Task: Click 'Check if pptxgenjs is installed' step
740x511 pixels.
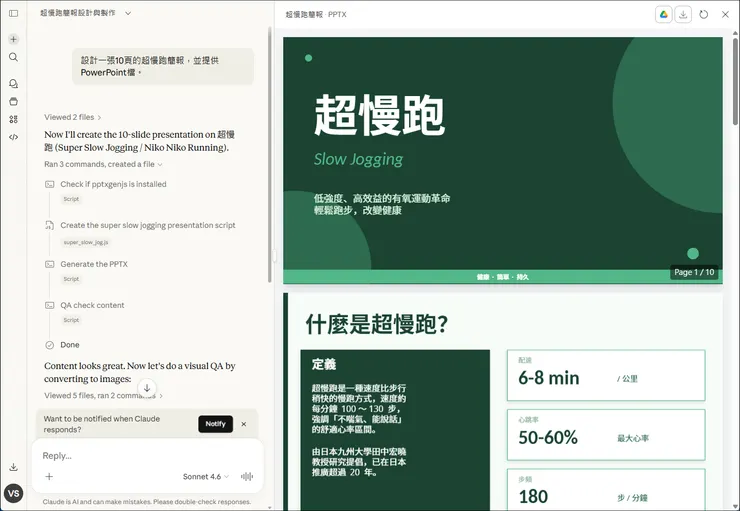Action: point(113,184)
